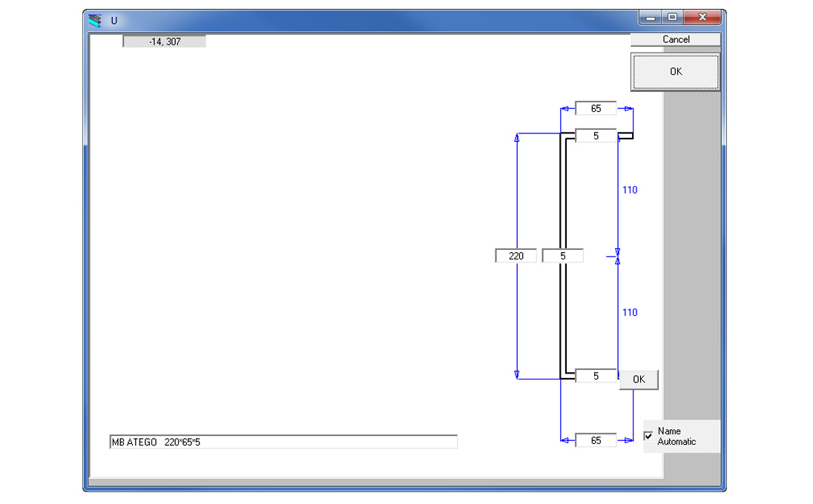813x504 pixels.
Task: Click the upper 110 dimension label
Action: (630, 190)
